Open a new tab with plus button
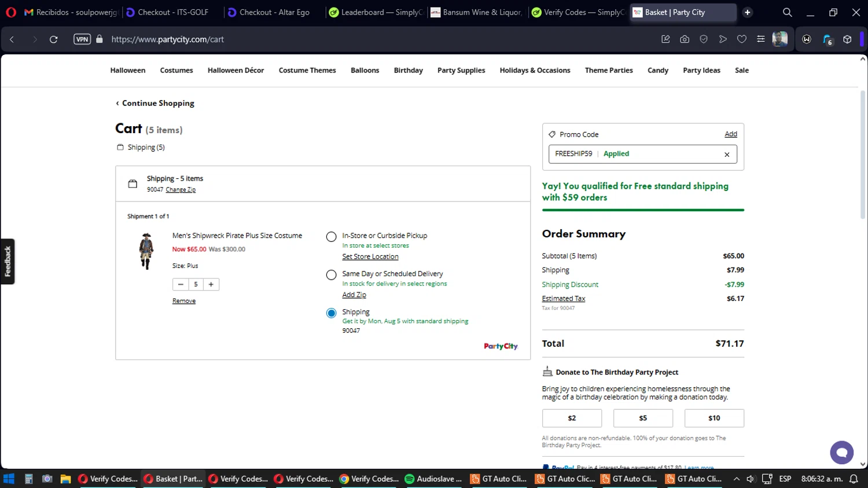 coord(748,12)
